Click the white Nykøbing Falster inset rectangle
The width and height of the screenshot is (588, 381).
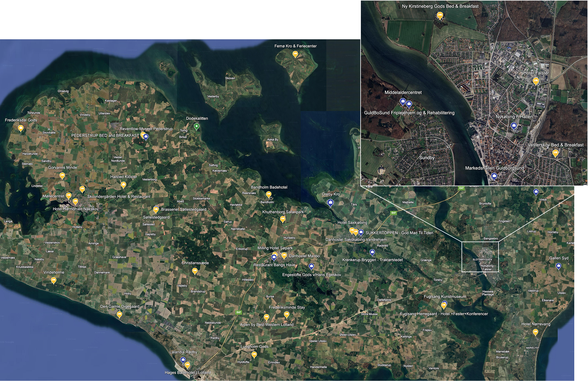[480, 256]
